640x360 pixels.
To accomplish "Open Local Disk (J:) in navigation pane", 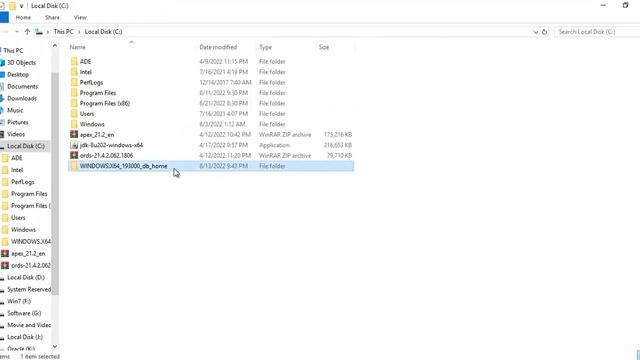I will tap(24, 337).
